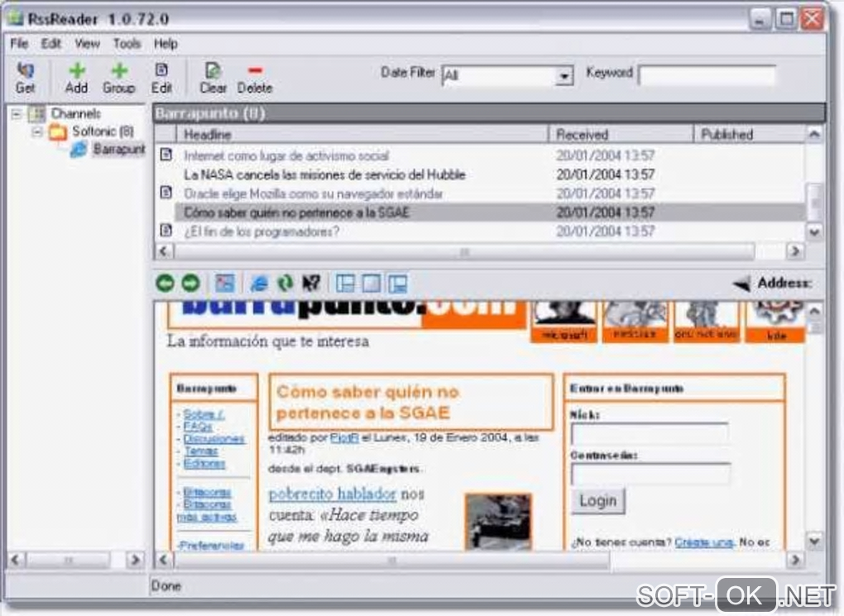Viewport: 844px width, 616px height.
Task: Create a new Group using toolbar icon
Action: [x=119, y=78]
